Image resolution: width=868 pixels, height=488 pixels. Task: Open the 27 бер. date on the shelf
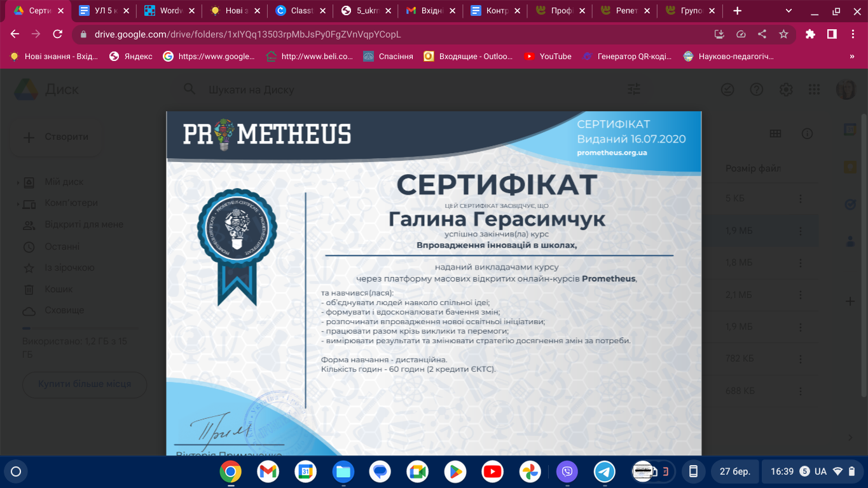tap(734, 471)
